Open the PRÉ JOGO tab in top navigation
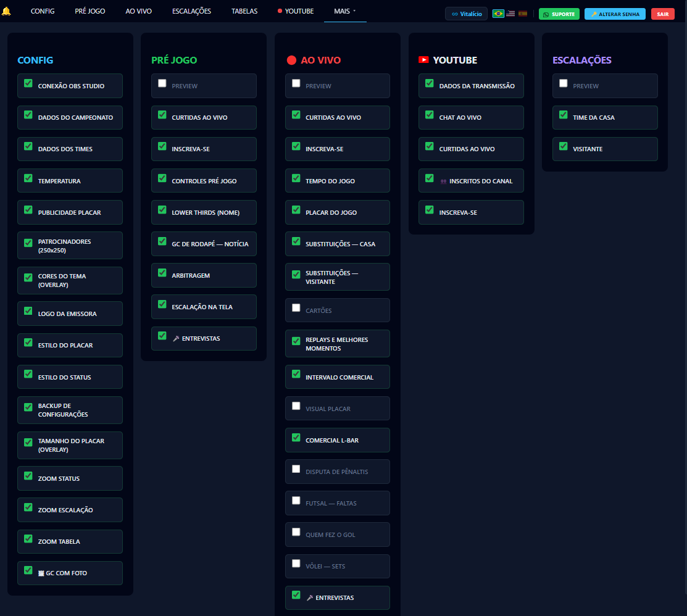This screenshot has width=687, height=616. pyautogui.click(x=90, y=11)
